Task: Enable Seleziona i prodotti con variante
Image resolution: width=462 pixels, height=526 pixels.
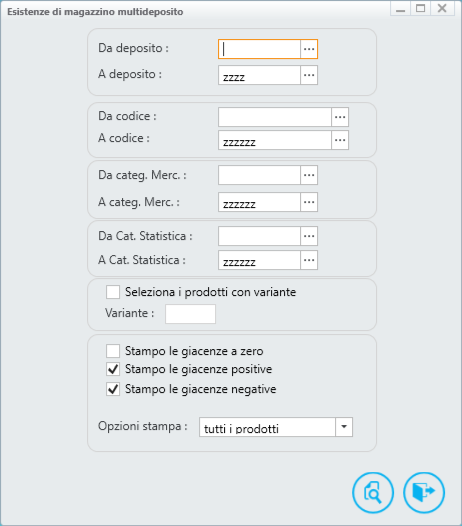Action: pyautogui.click(x=113, y=292)
